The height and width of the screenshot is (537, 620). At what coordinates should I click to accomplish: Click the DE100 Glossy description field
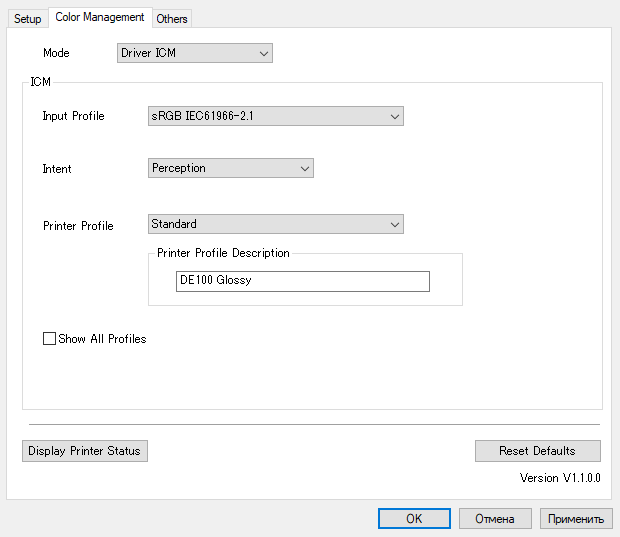pyautogui.click(x=302, y=281)
